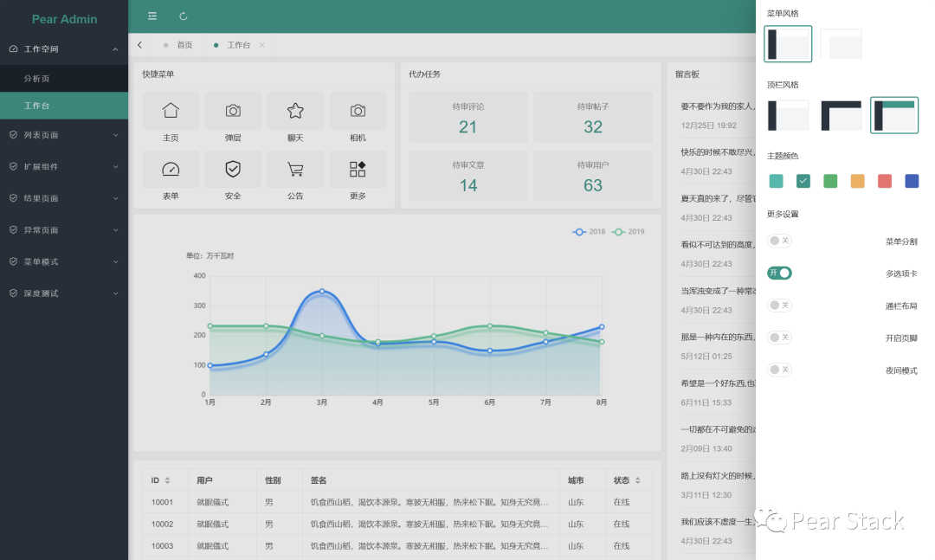Screen dimensions: 935x560
Task: Sort the ID column using its arrows
Action: tap(168, 480)
